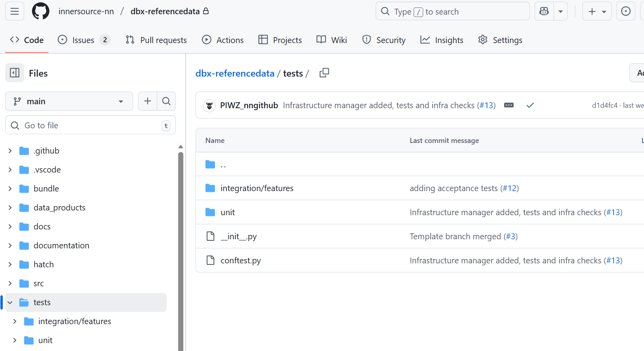
Task: Click the search bar in header
Action: pos(452,11)
